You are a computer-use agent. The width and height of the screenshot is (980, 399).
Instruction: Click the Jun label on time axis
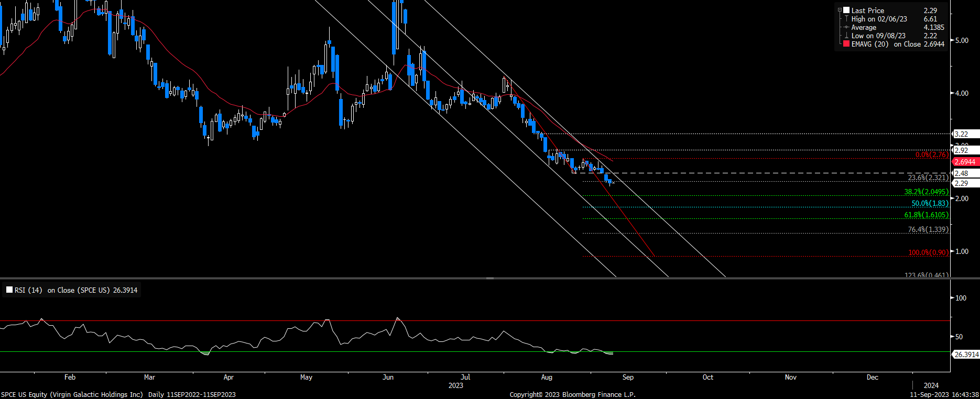388,377
